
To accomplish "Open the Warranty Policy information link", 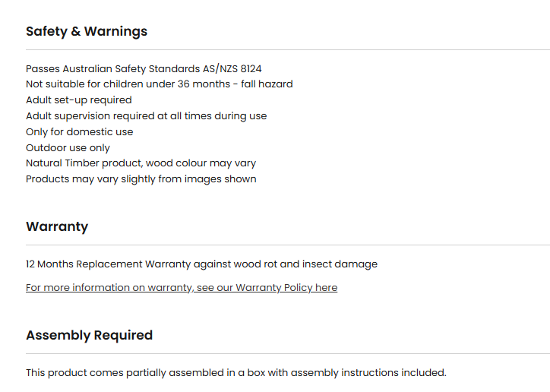I will (x=182, y=288).
